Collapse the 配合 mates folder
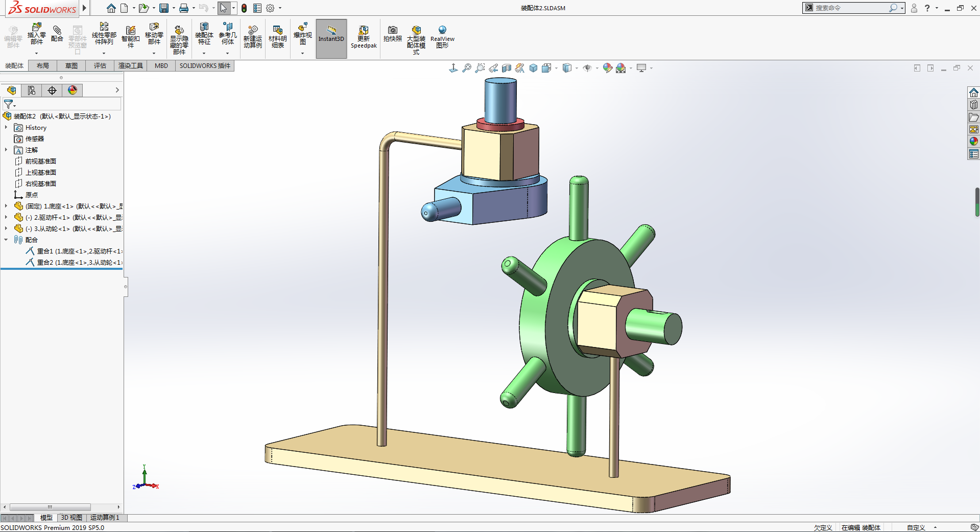 (x=6, y=240)
